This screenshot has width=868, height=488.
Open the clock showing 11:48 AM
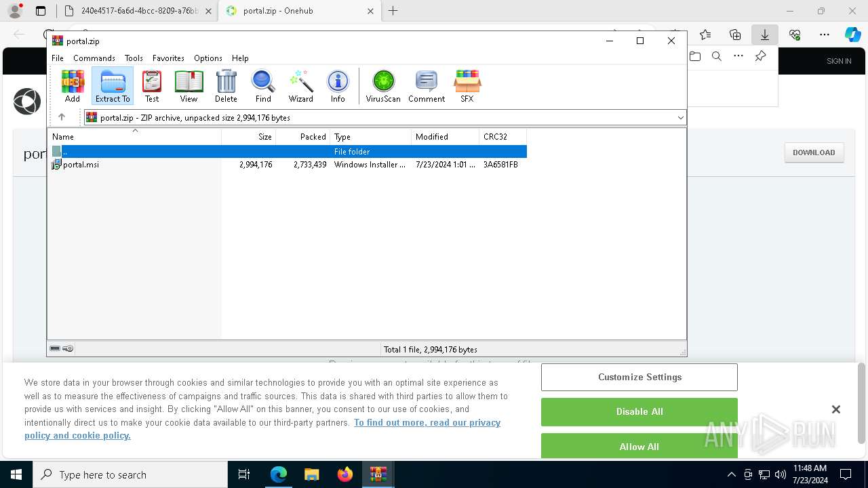point(810,474)
